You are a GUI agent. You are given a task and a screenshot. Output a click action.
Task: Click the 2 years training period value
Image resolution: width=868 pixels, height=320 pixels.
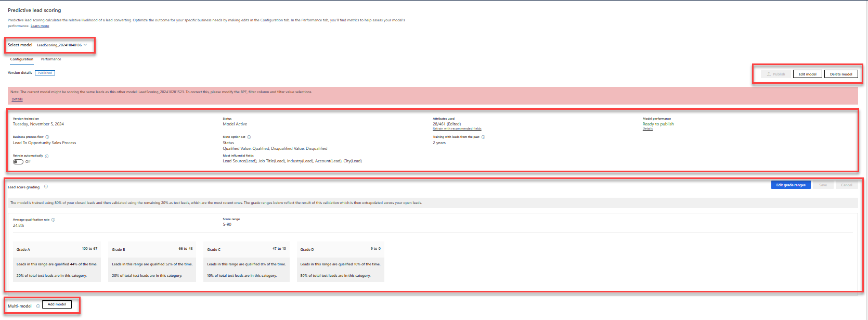(439, 143)
